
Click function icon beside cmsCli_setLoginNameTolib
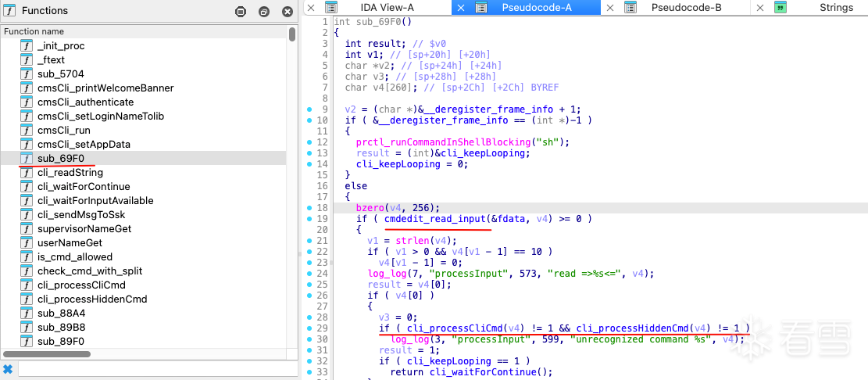pyautogui.click(x=26, y=117)
